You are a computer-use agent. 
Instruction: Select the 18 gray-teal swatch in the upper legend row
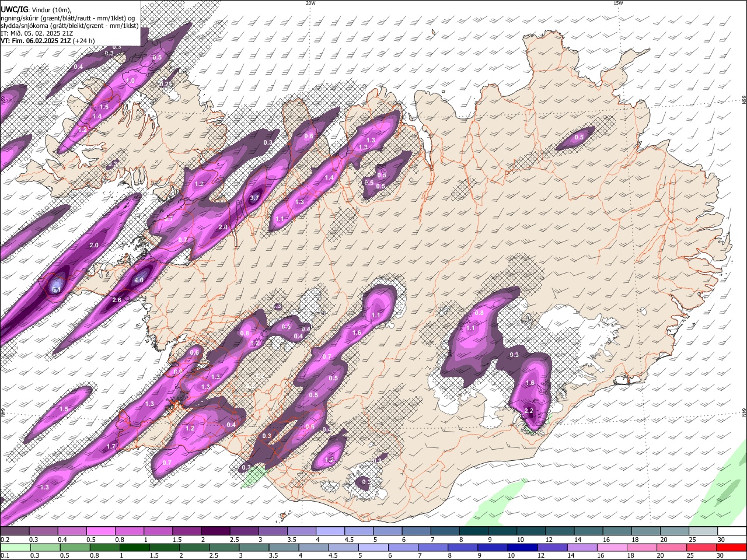[x=645, y=531]
